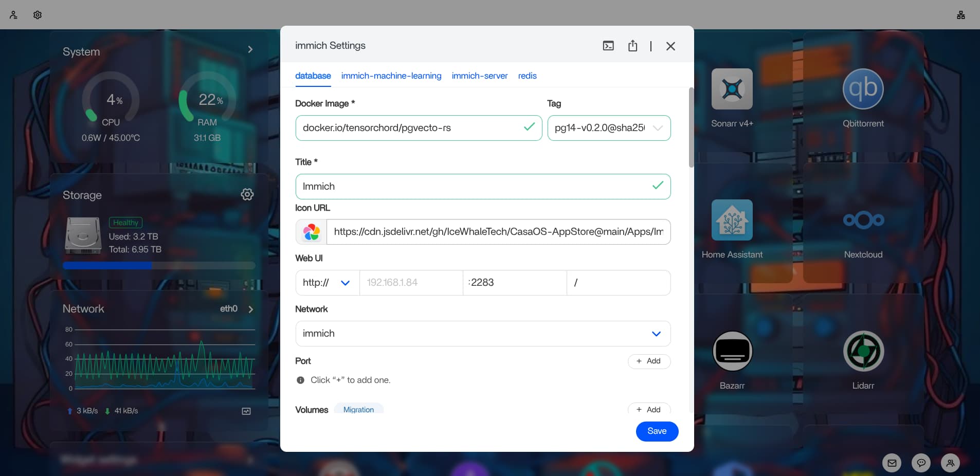Close the immich Settings dialog

670,46
